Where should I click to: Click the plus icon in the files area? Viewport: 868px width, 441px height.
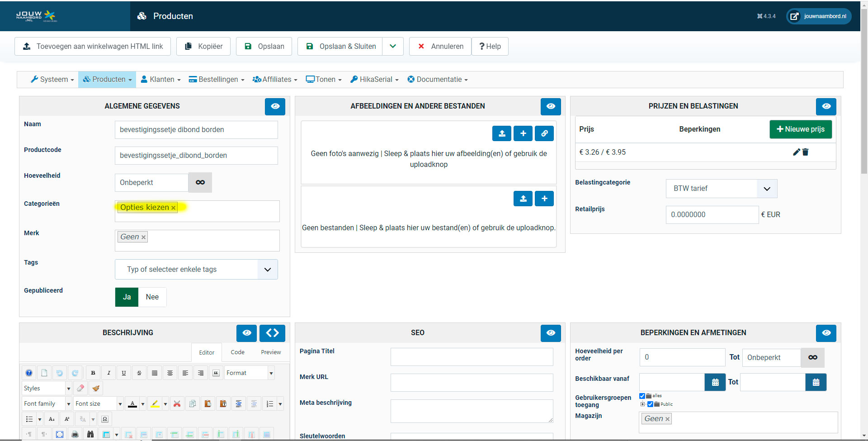point(544,199)
